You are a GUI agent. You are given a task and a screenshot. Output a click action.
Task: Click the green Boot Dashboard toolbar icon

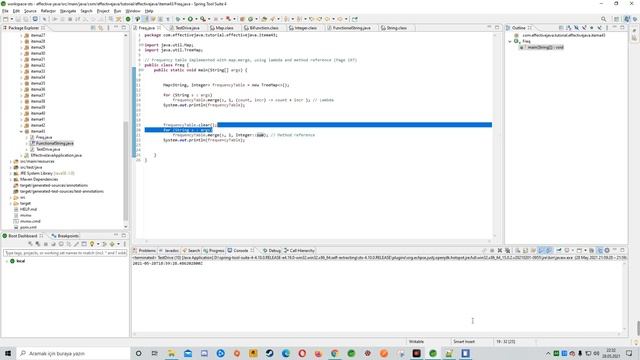pos(128,19)
